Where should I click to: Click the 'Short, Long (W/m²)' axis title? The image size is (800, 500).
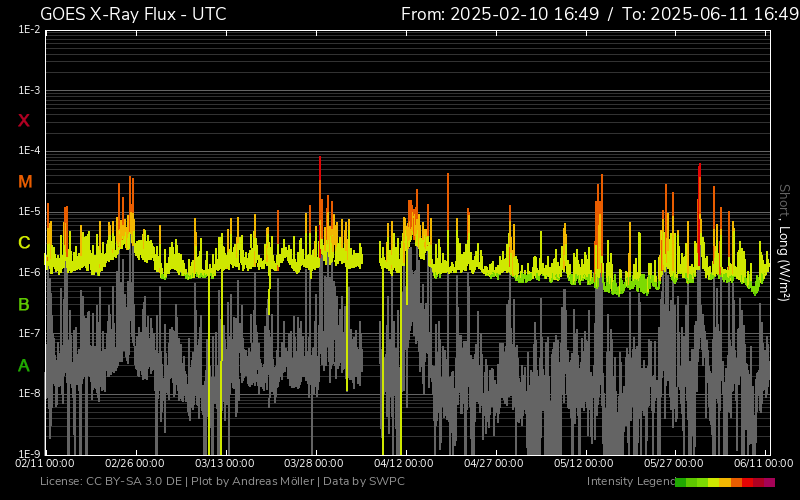coord(784,243)
